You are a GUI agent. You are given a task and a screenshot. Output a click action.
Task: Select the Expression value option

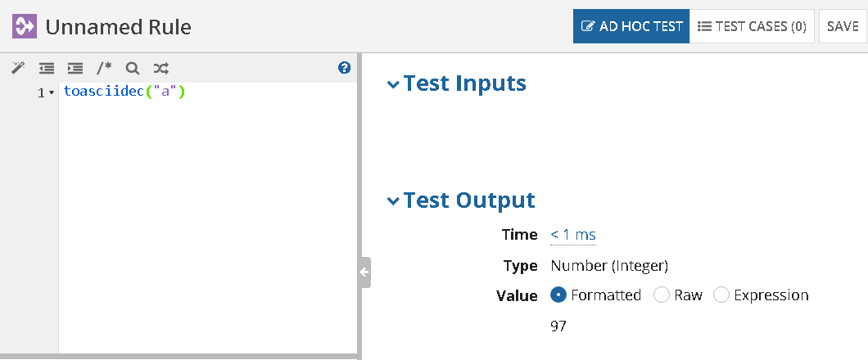(721, 295)
